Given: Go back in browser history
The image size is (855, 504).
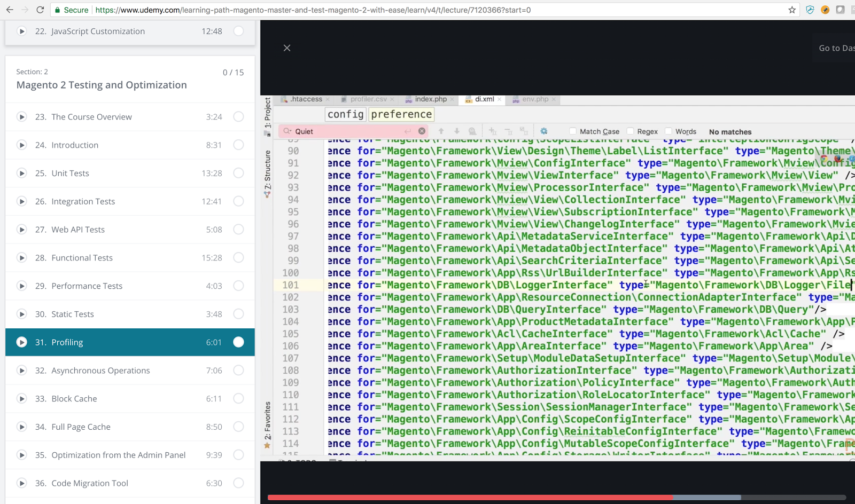Looking at the screenshot, I should (x=10, y=10).
